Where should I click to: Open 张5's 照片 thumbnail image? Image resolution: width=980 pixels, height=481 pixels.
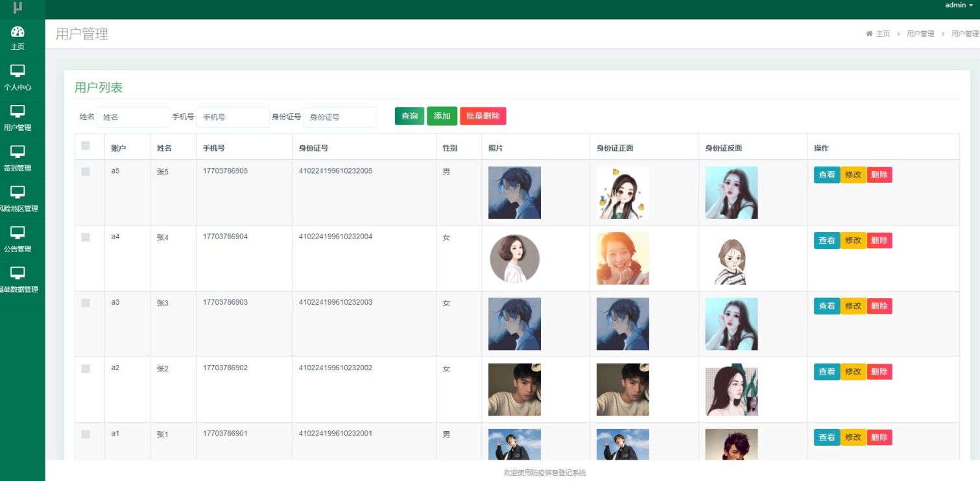point(514,193)
